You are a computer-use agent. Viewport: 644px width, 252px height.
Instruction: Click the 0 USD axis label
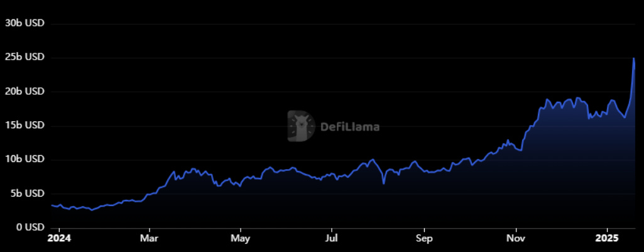pos(30,227)
